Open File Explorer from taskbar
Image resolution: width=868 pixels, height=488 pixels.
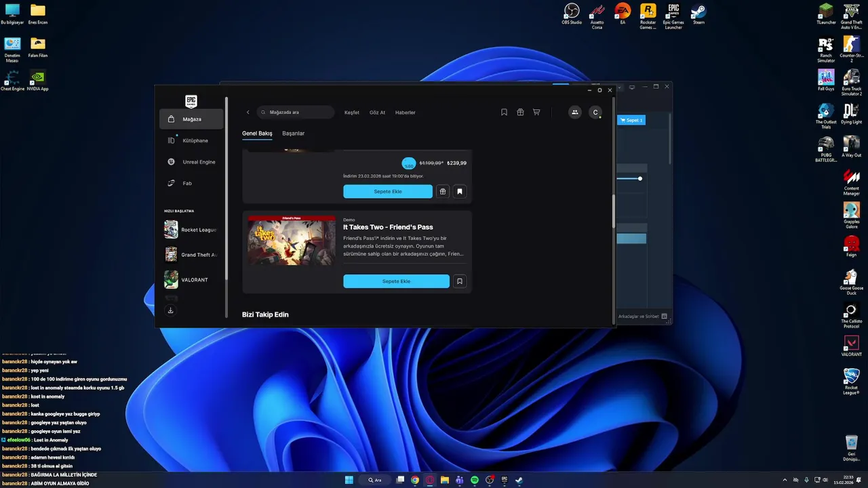445,480
